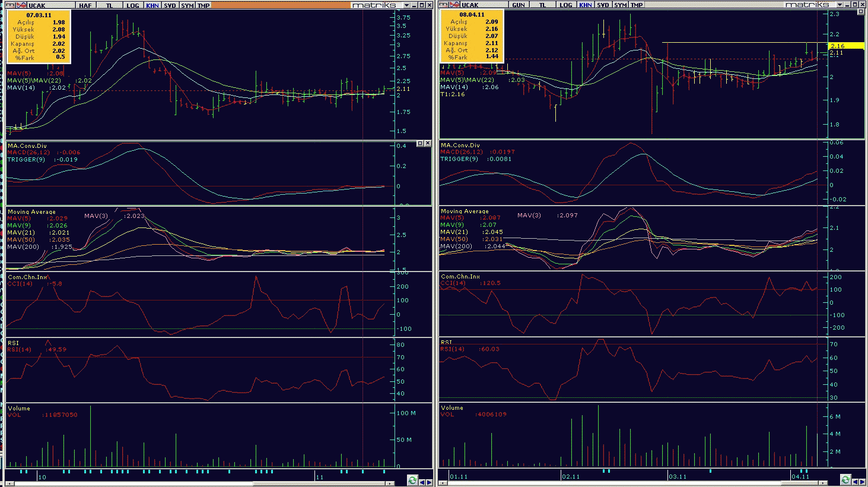Open the HAF period selector in the left chart
868x487 pixels.
click(85, 5)
